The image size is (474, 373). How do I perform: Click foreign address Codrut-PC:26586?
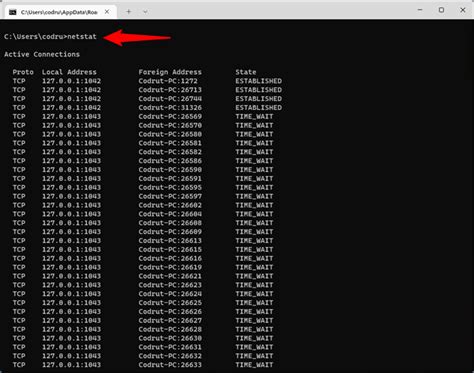click(170, 161)
